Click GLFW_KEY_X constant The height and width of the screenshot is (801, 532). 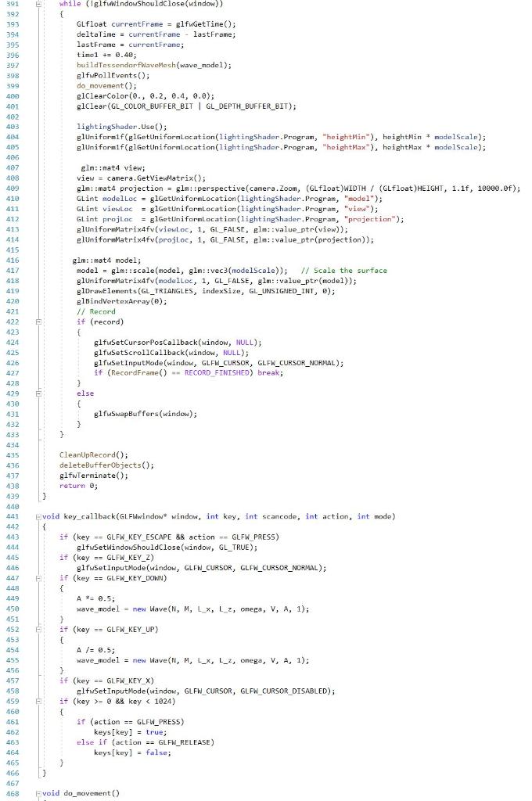coord(128,681)
